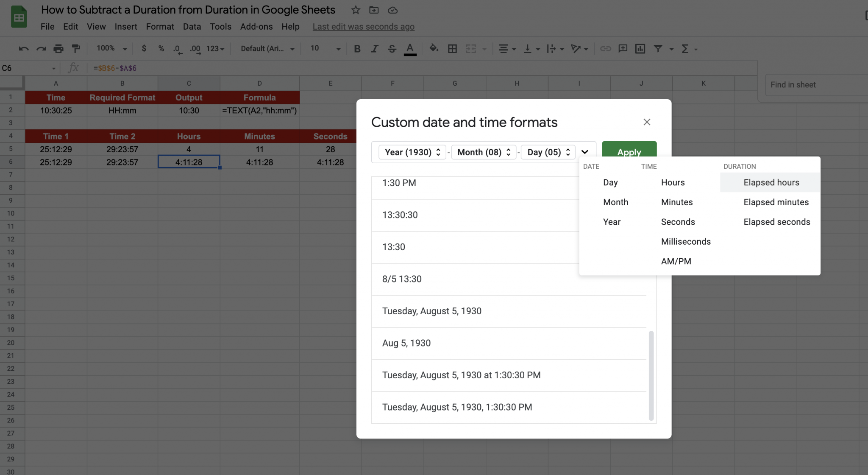The height and width of the screenshot is (475, 868).
Task: Open the Fill color tool
Action: click(434, 48)
